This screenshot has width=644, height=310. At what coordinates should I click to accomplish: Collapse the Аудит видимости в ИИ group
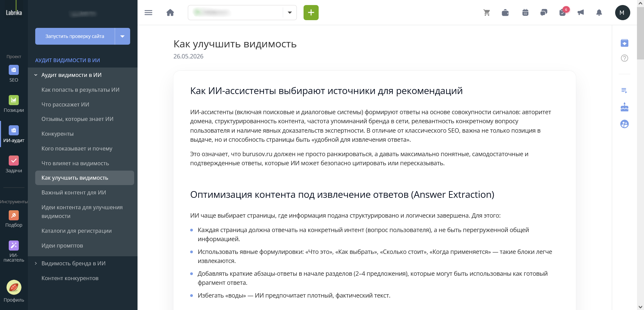(x=36, y=75)
